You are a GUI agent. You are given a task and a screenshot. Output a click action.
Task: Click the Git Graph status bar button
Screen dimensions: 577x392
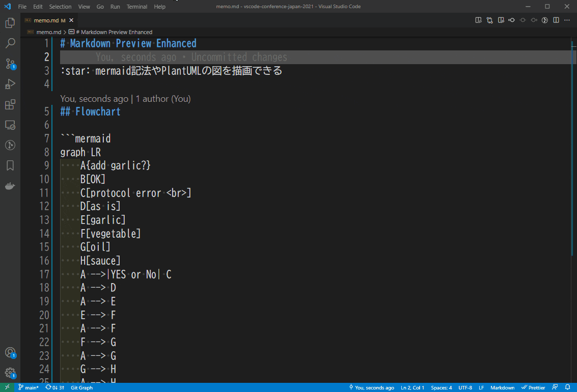(x=81, y=387)
